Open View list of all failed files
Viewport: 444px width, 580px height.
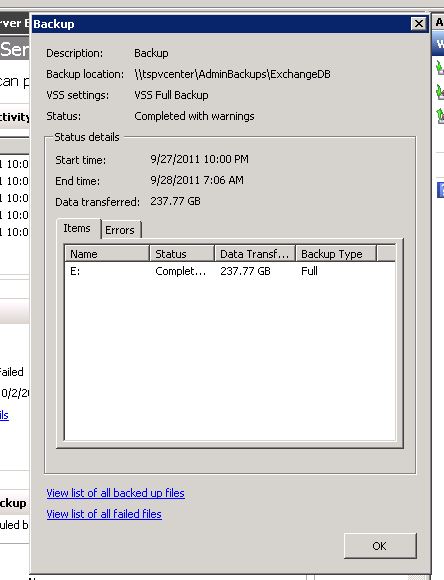coord(104,514)
